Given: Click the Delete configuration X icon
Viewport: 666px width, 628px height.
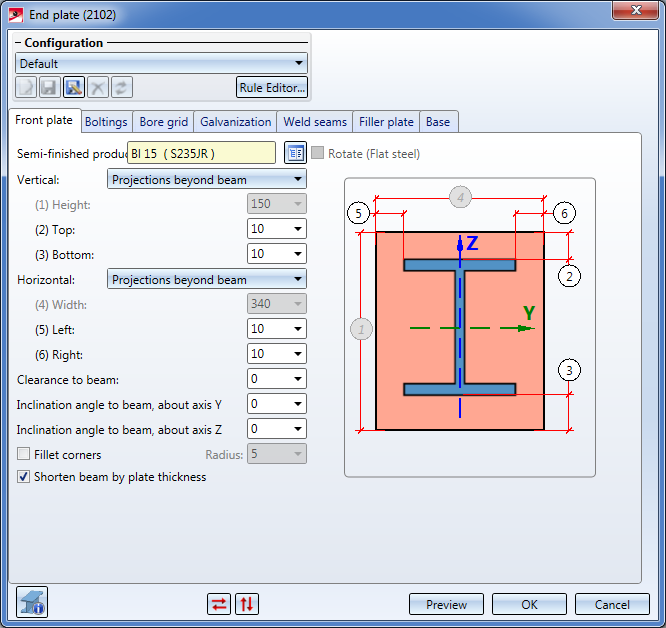Looking at the screenshot, I should coord(98,87).
